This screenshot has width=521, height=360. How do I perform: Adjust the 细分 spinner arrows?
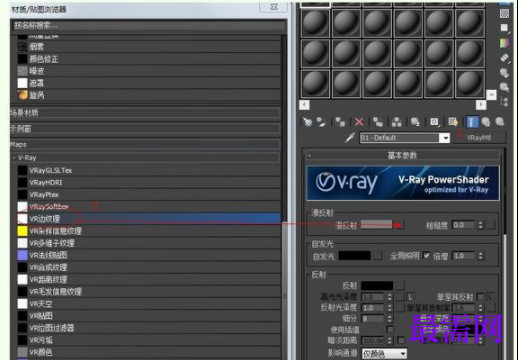coord(389,319)
